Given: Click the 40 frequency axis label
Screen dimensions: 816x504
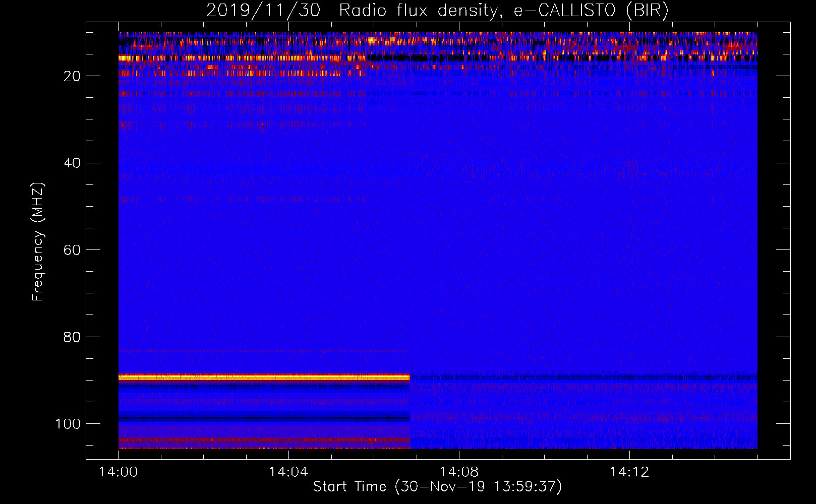Looking at the screenshot, I should click(72, 163).
